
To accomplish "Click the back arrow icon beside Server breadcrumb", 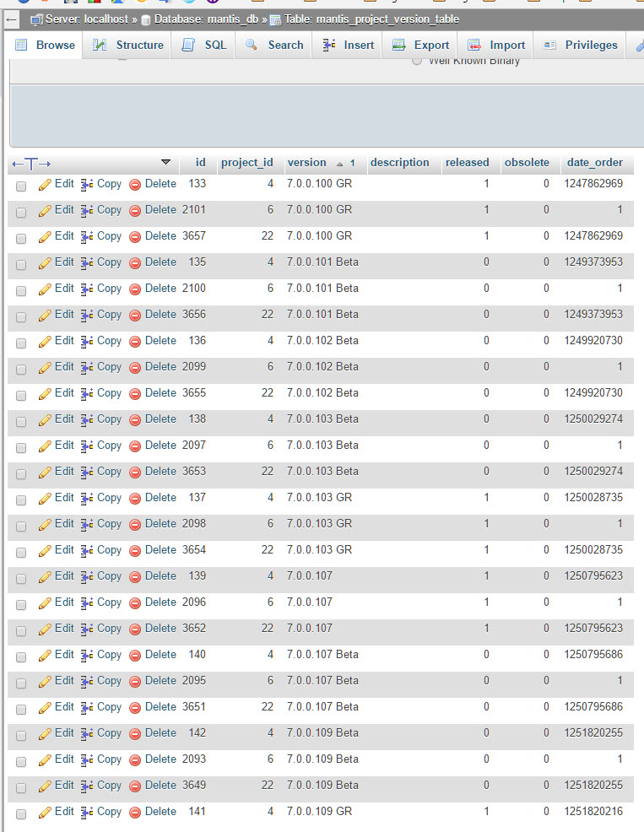I will pos(12,20).
